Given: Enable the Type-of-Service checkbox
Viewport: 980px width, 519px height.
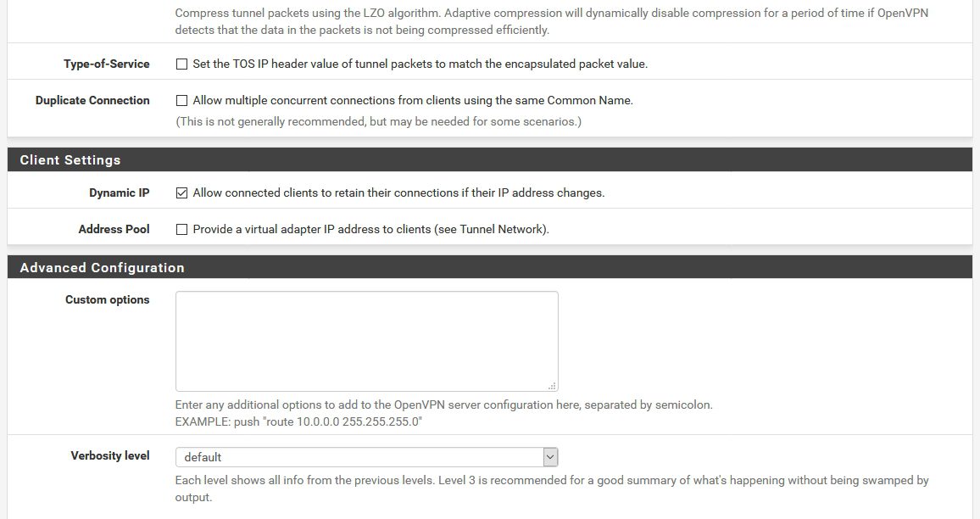Looking at the screenshot, I should point(182,64).
